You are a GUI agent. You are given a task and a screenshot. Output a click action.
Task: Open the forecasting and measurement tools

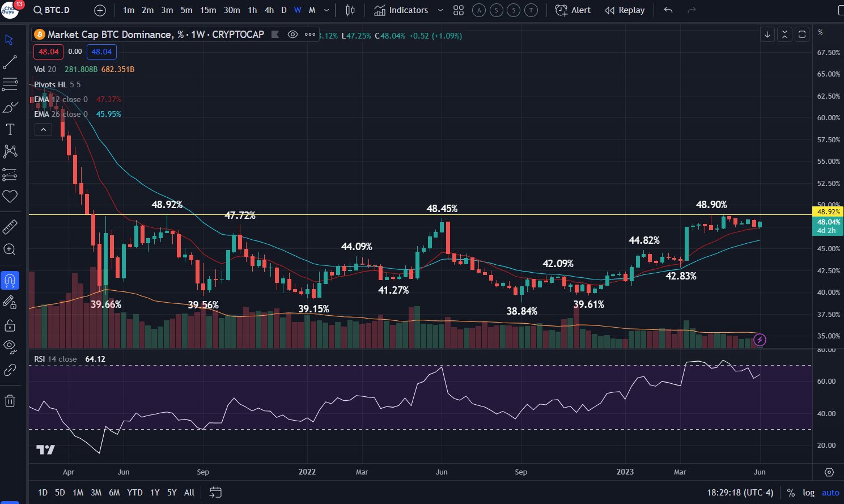10,174
